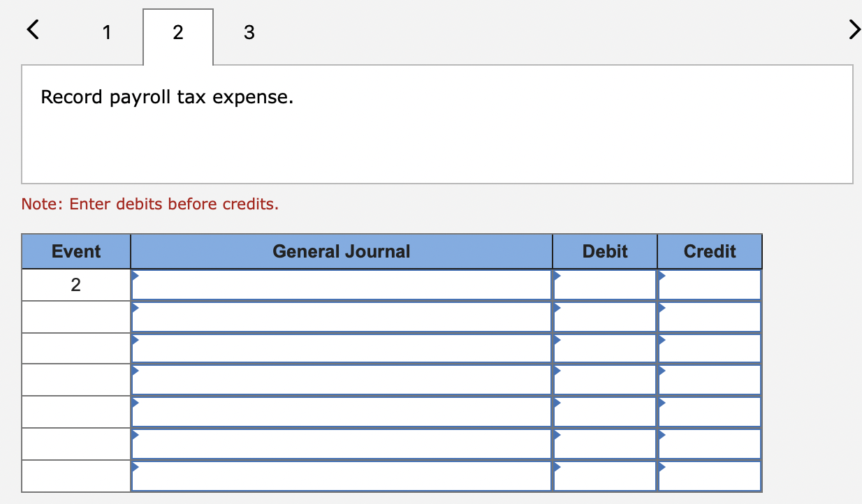
Task: Click Credit cell in Event 2 row
Action: pos(710,285)
